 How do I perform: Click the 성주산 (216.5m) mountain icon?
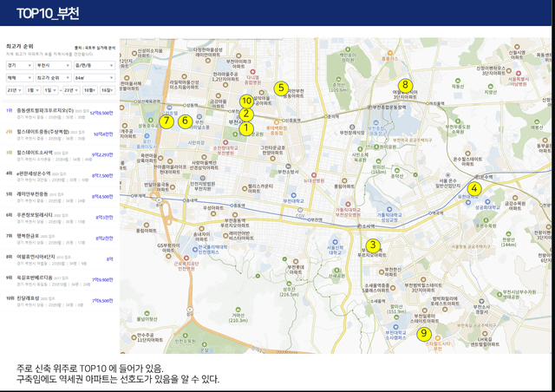coord(289,284)
